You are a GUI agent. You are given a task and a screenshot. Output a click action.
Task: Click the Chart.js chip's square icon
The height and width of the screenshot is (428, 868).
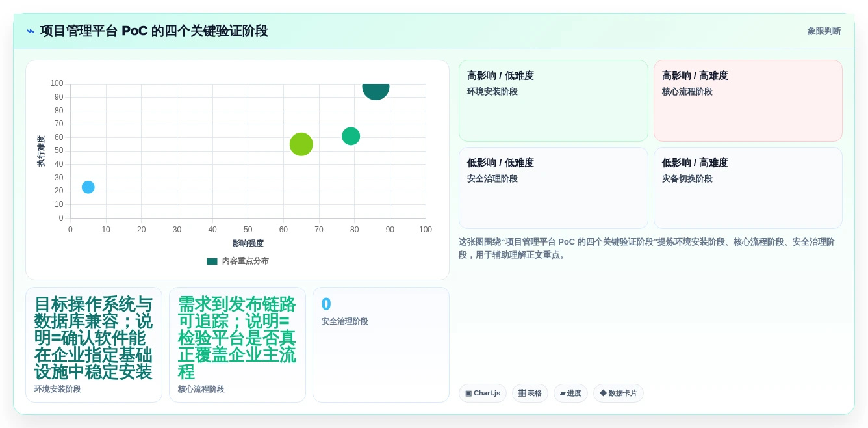pos(468,394)
